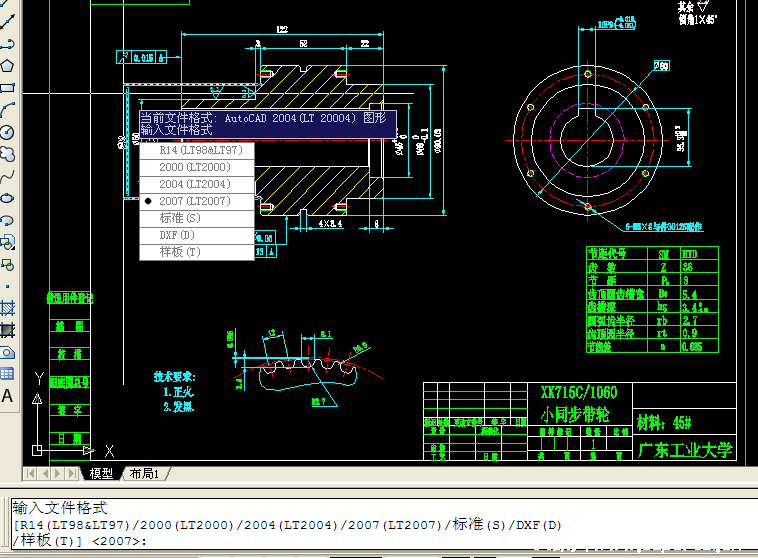Choose 2000 (LT2000) file format

tap(197, 167)
